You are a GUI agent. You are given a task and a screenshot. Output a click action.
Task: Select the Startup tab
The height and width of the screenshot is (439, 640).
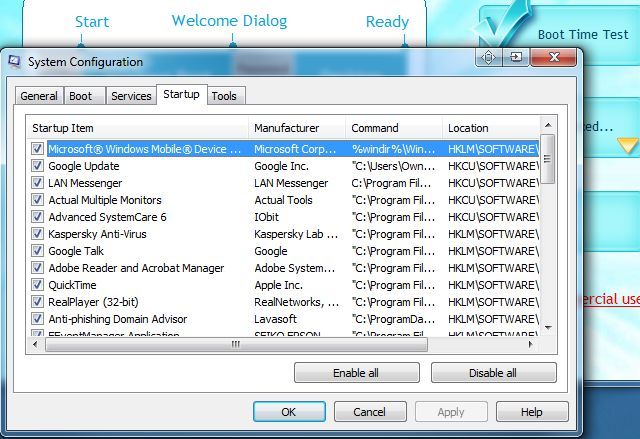182,94
